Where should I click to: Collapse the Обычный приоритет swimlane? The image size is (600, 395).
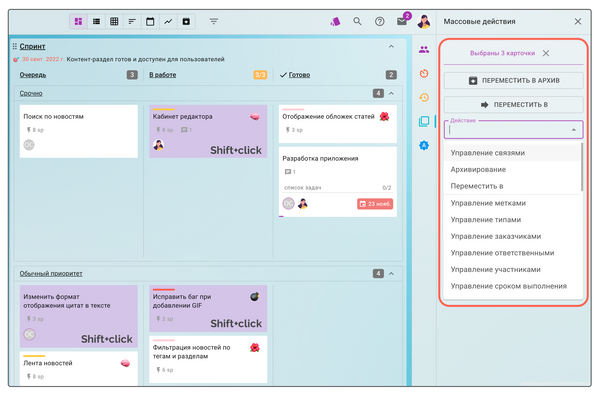(391, 274)
